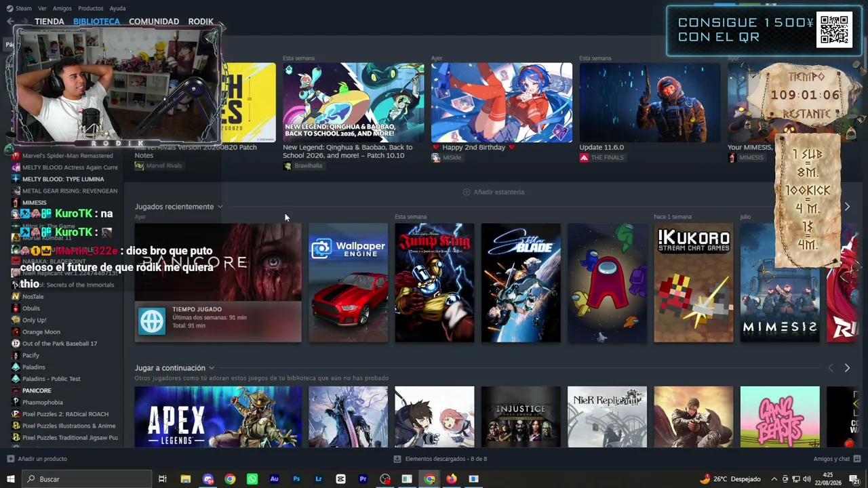This screenshot has height=488, width=868.
Task: Switch to the COMUNIDAD tab
Action: (154, 22)
